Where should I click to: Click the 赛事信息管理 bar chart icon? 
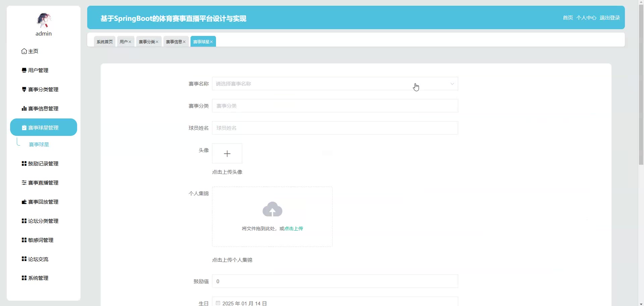24,109
